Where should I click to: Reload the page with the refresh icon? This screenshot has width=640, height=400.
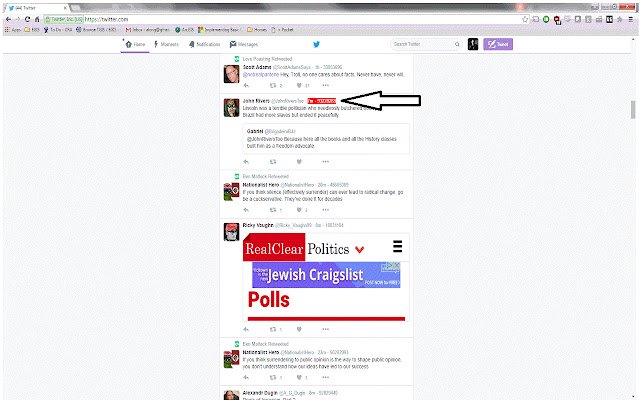[27, 19]
